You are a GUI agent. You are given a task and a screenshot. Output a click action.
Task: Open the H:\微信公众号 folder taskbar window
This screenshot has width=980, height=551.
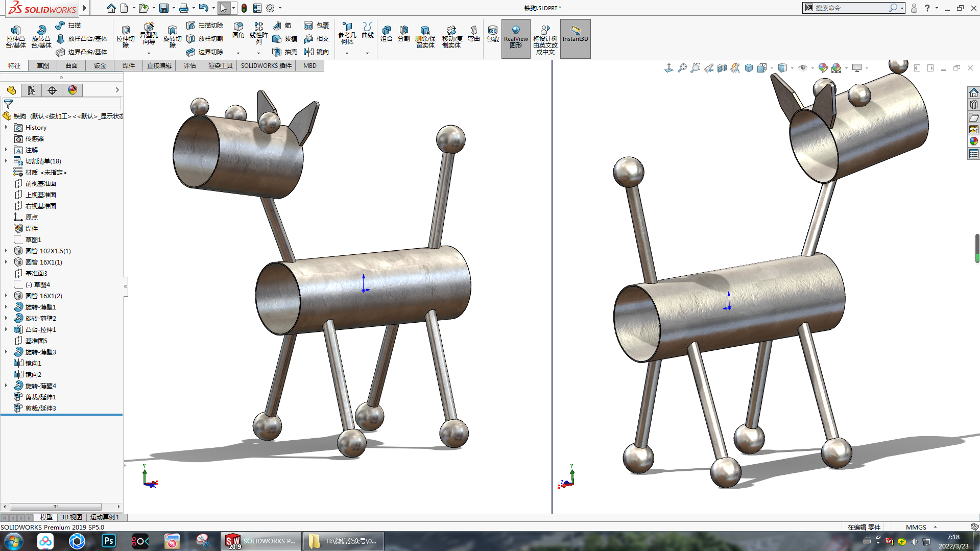[343, 541]
